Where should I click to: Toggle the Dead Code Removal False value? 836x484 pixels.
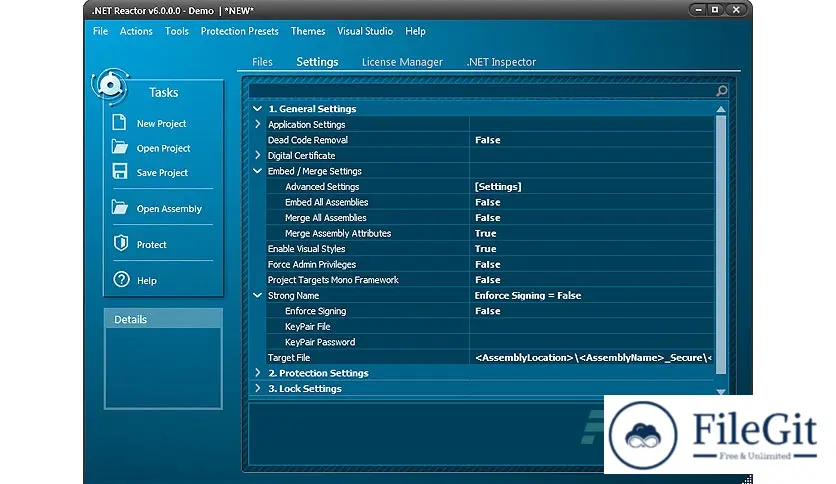point(487,140)
